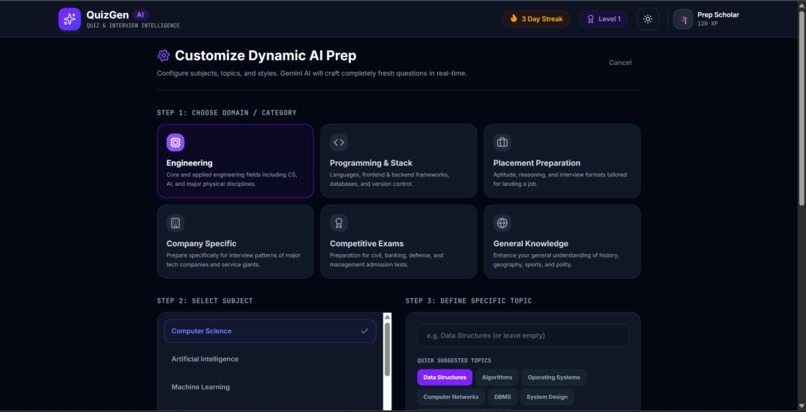Click the Programming & Stack description text
806x412 pixels.
point(389,179)
